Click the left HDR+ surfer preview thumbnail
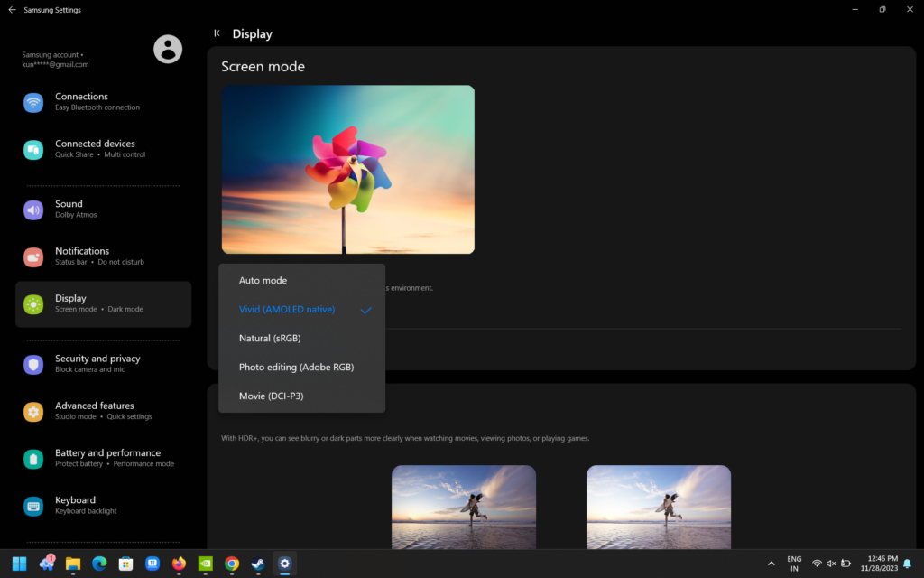Image resolution: width=924 pixels, height=578 pixels. click(x=464, y=506)
